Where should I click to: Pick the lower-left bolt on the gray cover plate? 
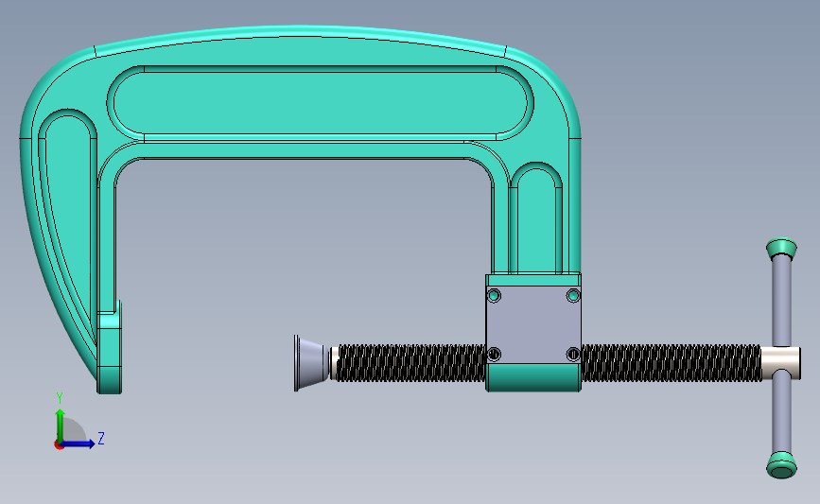(x=494, y=355)
